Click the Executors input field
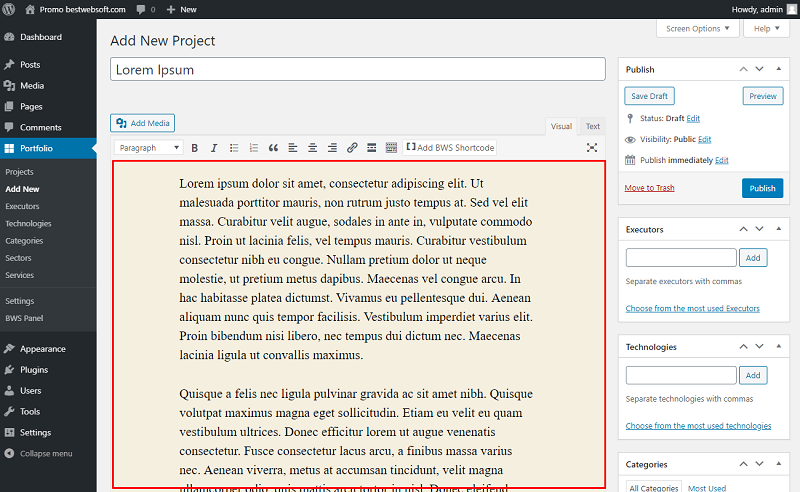 [681, 258]
